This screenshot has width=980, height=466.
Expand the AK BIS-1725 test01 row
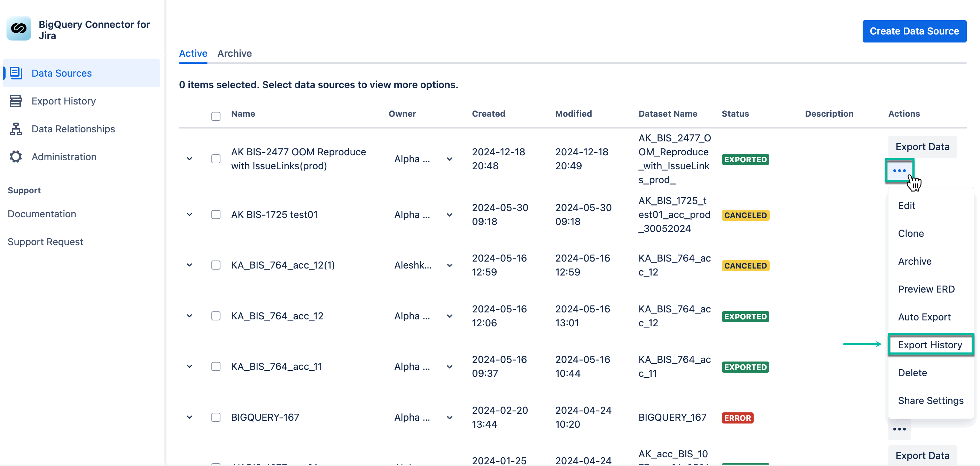tap(189, 215)
